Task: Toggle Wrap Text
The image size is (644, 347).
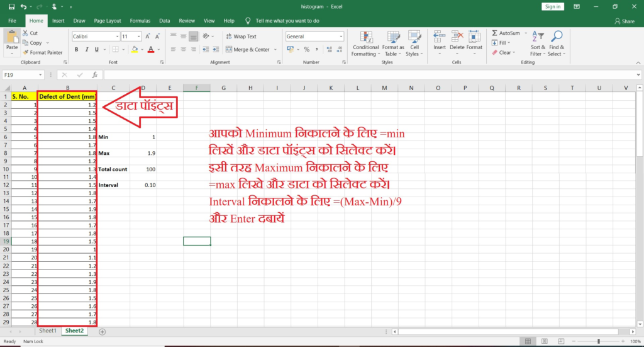Action: [241, 37]
